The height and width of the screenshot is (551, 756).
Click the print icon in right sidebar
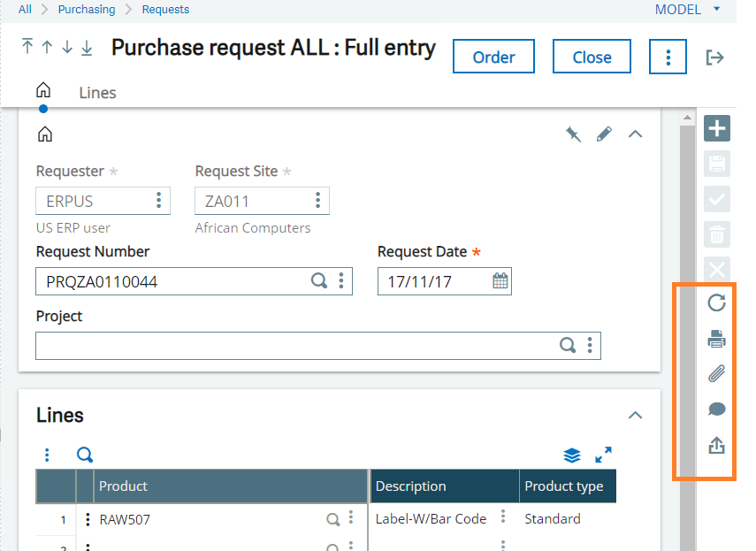716,339
